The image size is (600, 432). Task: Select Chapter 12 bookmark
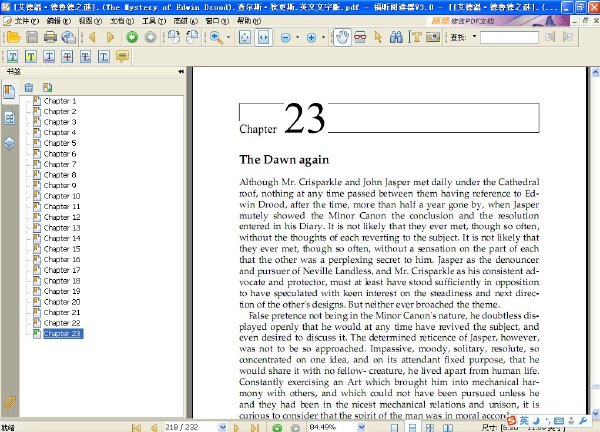pyautogui.click(x=62, y=217)
